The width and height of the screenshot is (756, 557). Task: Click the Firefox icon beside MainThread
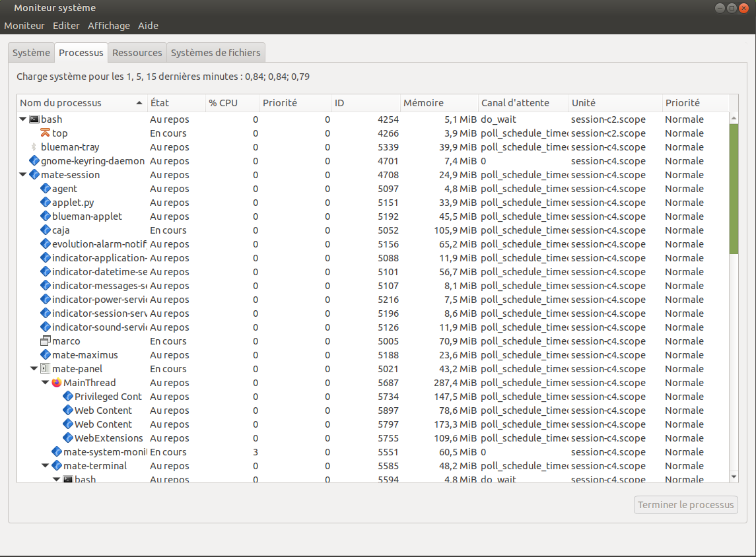click(x=56, y=383)
